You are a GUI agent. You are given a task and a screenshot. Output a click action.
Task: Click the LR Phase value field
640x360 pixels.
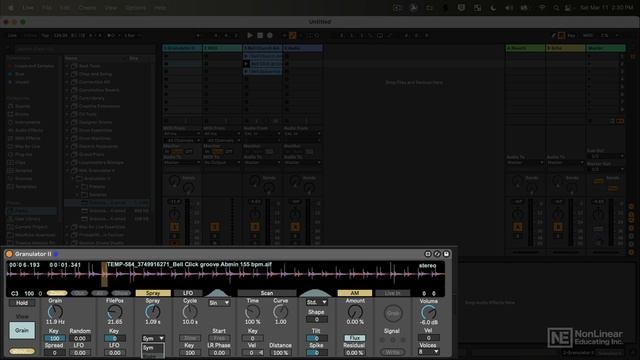point(219,353)
